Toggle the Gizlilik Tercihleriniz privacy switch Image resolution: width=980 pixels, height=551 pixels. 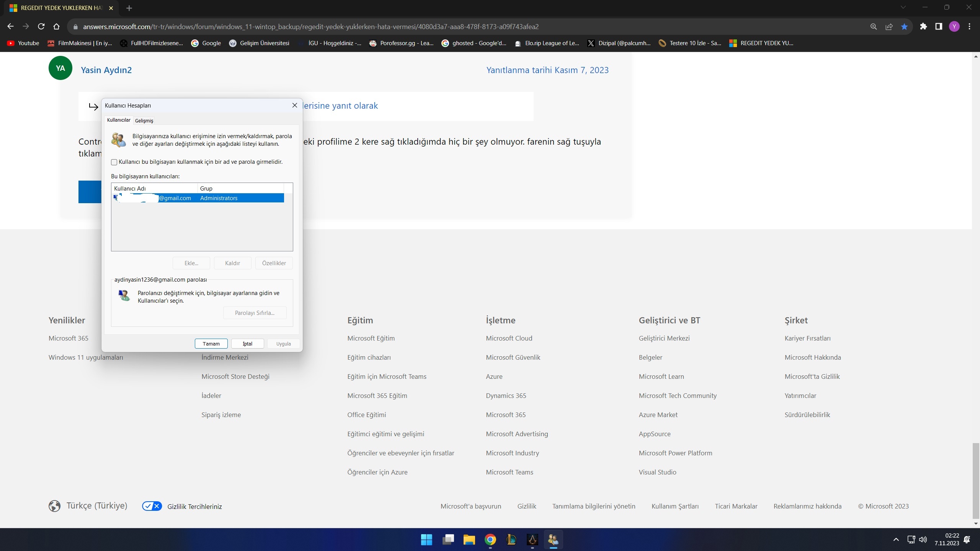(x=152, y=506)
